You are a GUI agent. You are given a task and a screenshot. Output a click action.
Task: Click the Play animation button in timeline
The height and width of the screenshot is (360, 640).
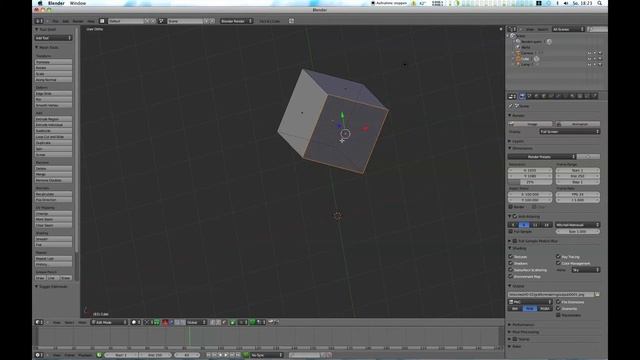tap(226, 355)
